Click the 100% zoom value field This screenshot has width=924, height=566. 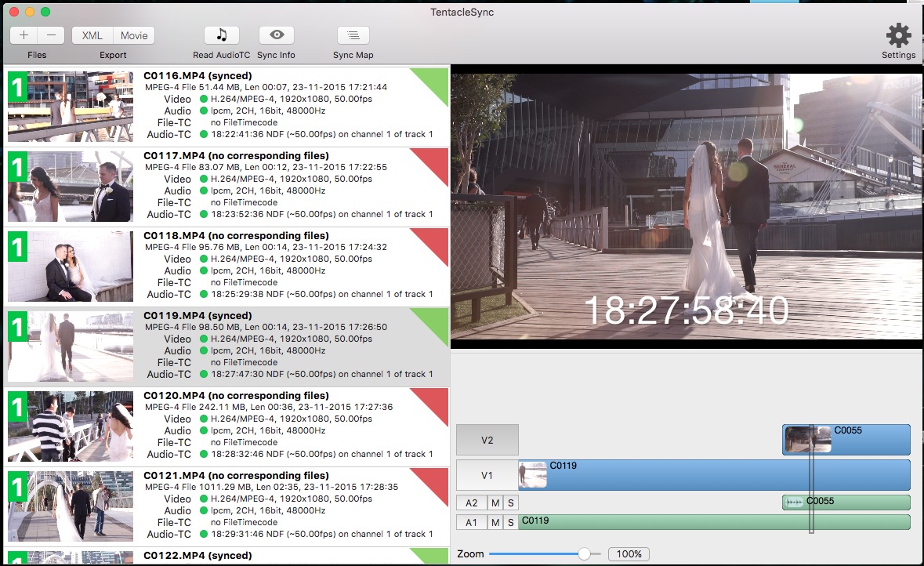[629, 553]
